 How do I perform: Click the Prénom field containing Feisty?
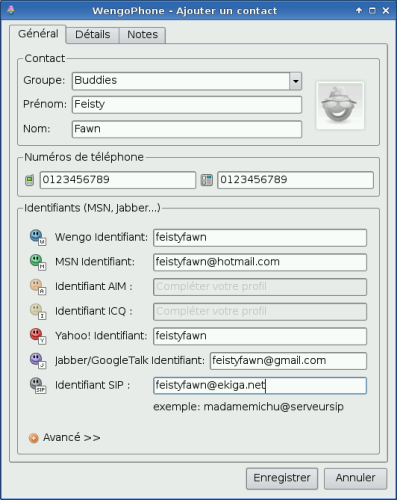point(187,105)
